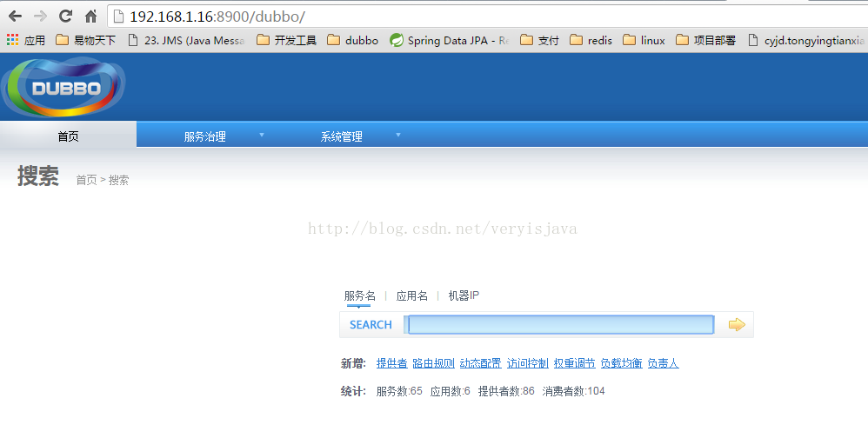The image size is (868, 438).
Task: Click the 路由规则 add link
Action: (433, 363)
